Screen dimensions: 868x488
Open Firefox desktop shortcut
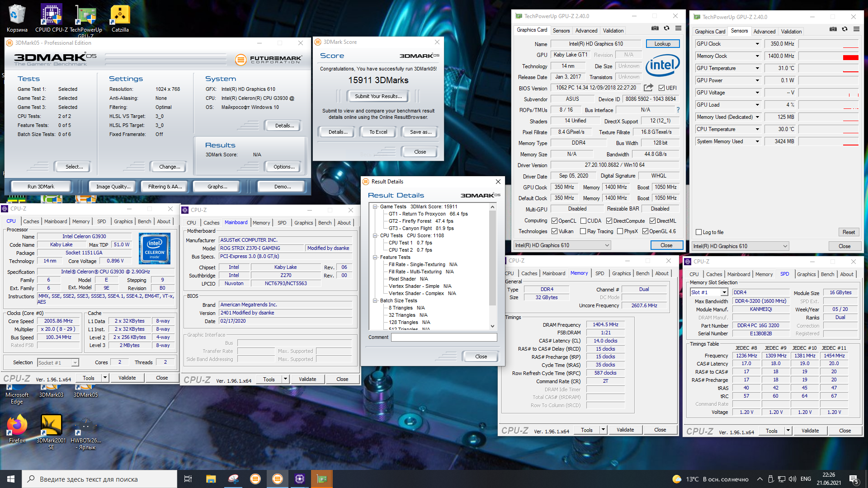tap(17, 429)
